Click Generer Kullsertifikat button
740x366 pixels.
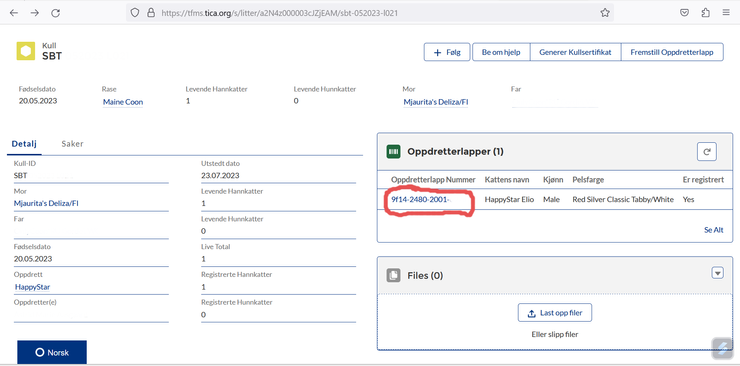(575, 52)
